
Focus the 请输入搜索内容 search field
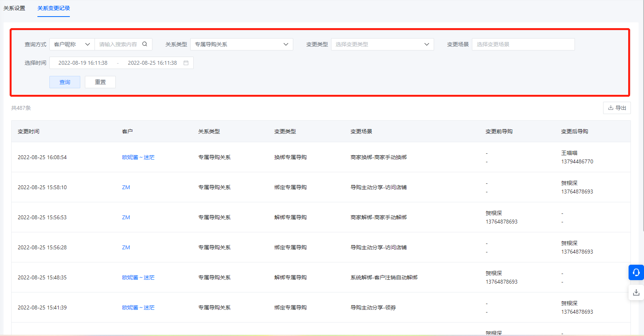coord(118,44)
